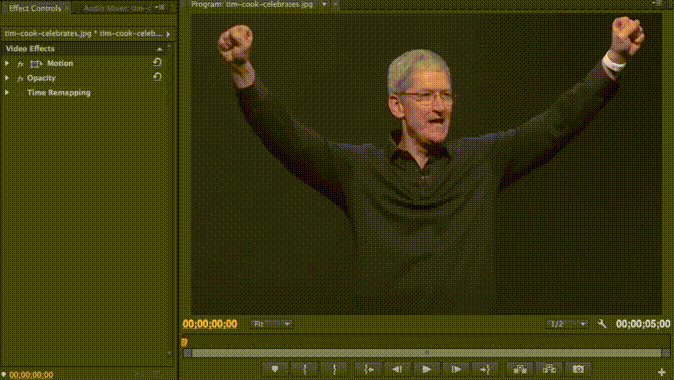
Task: Show the timeline view arrow beside clip name
Action: tap(168, 34)
